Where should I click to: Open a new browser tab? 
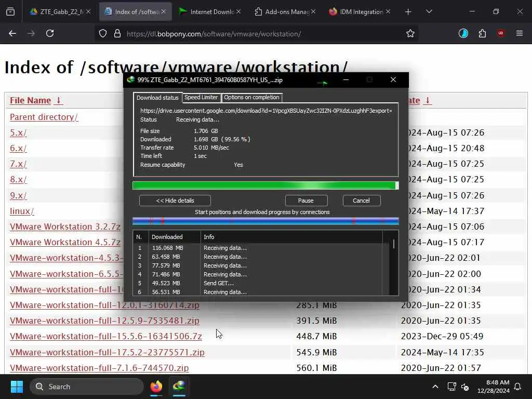(x=408, y=12)
